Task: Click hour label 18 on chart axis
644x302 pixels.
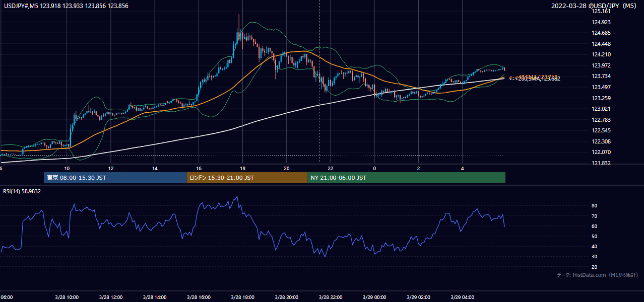Action: pyautogui.click(x=243, y=168)
